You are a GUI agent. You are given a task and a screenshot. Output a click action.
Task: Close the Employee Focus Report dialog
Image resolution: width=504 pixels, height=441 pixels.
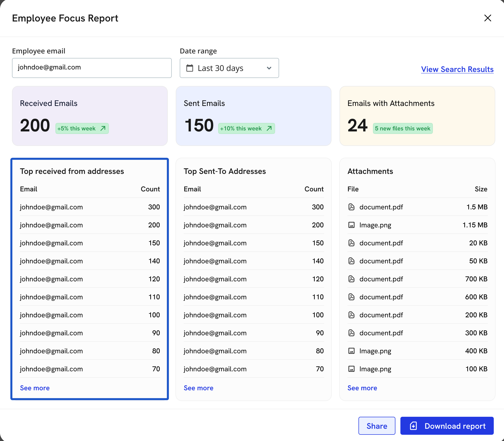(x=488, y=18)
